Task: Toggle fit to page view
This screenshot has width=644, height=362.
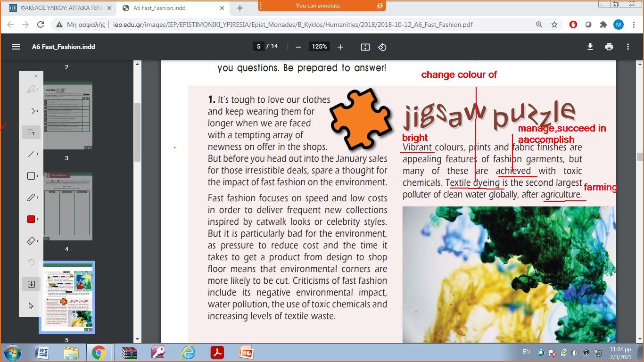Action: pyautogui.click(x=365, y=47)
